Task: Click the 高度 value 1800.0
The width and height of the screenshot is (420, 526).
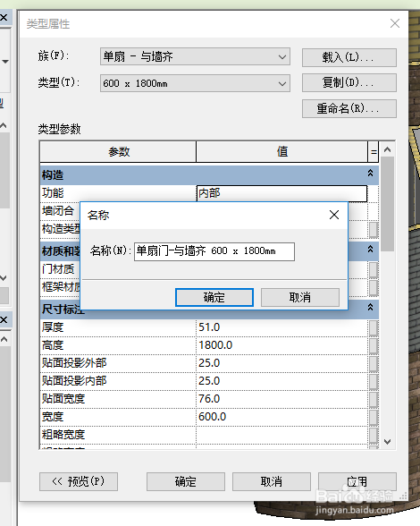Action: click(281, 345)
